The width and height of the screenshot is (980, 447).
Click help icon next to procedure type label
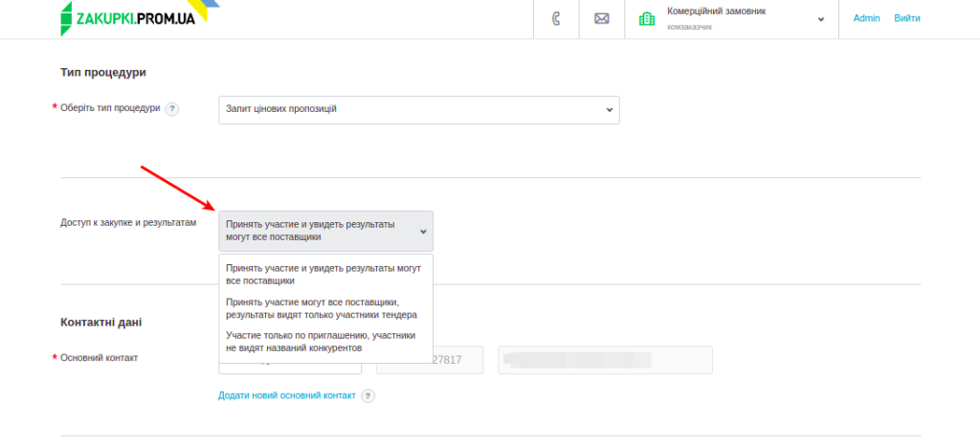coord(172,109)
